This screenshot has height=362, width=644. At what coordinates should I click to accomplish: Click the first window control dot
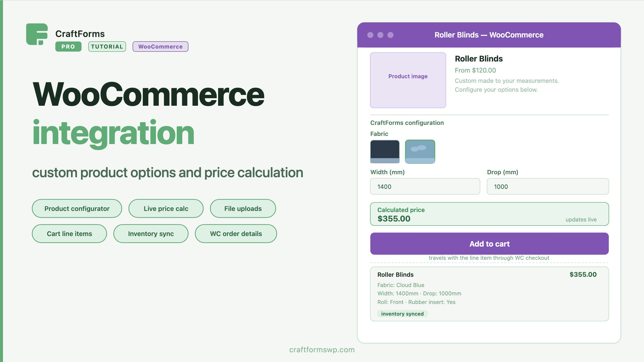pos(370,35)
